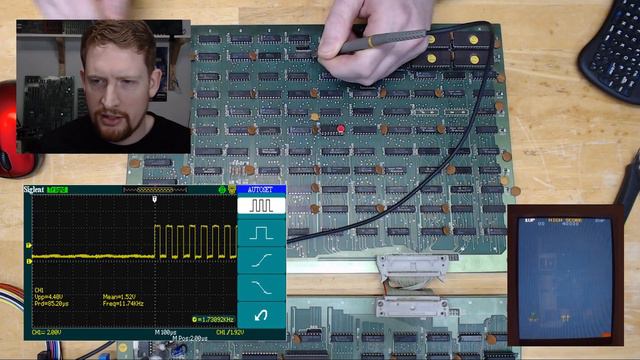This screenshot has height=360, width=640.
Task: Choose the rising edge autoset icon
Action: (261, 260)
